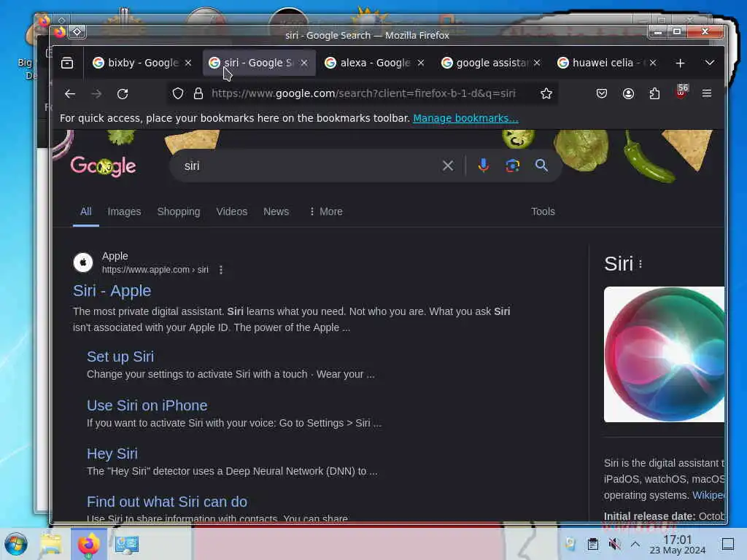Open the system settings taskbar icon
This screenshot has width=747, height=560.
[126, 544]
